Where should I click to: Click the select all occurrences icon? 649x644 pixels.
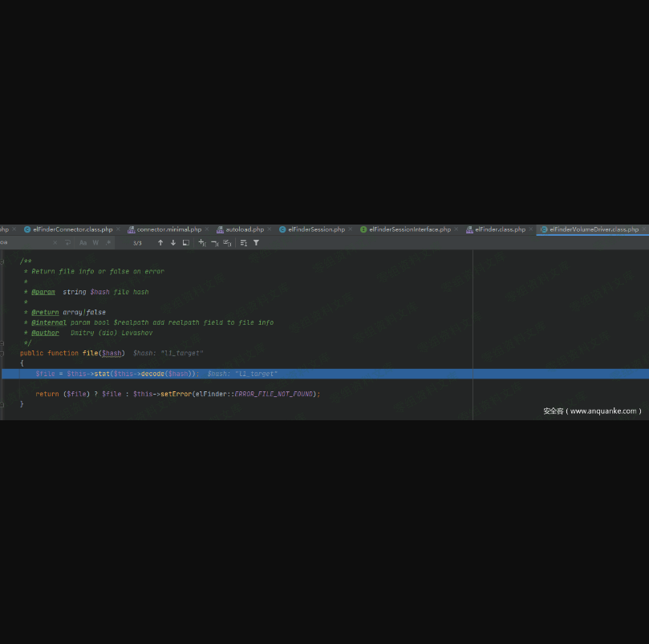coord(228,243)
